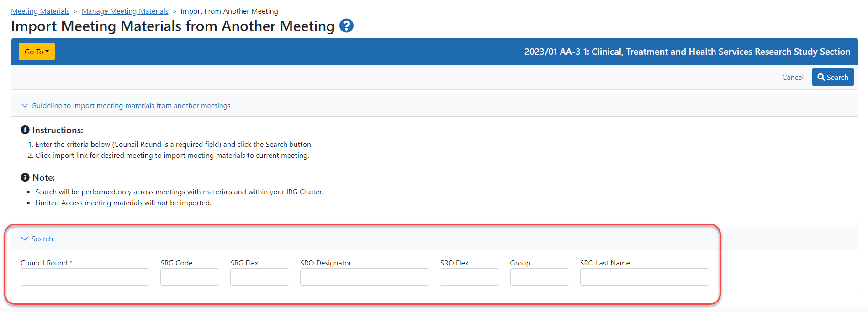Click the Cancel link
868x312 pixels.
pos(793,78)
